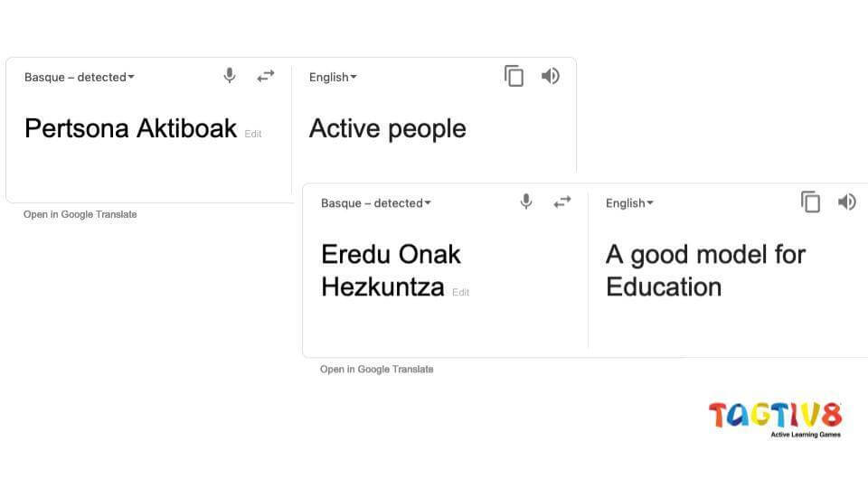Viewport: 868px width, 488px height.
Task: Expand English dropdown above 'A good model'
Action: pyautogui.click(x=629, y=203)
